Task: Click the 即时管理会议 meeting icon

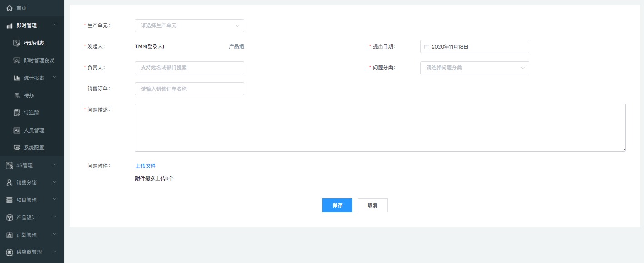Action: (x=17, y=60)
